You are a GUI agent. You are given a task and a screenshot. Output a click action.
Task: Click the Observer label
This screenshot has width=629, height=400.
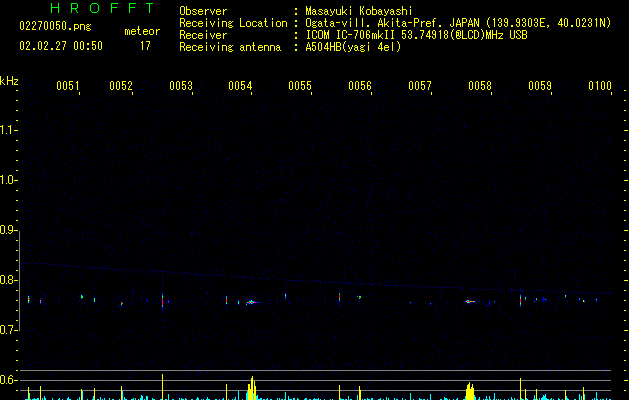(x=203, y=11)
